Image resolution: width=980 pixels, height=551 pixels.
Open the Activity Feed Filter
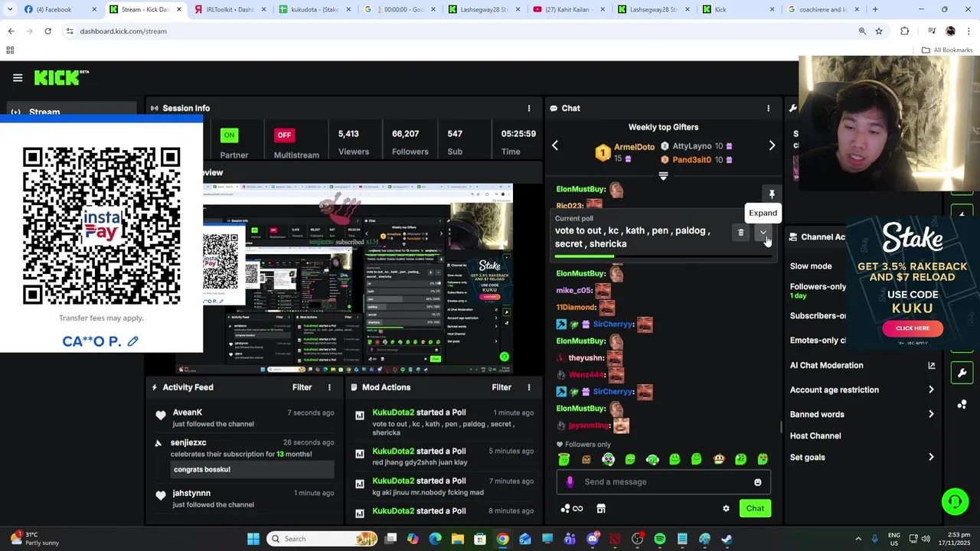tap(302, 387)
